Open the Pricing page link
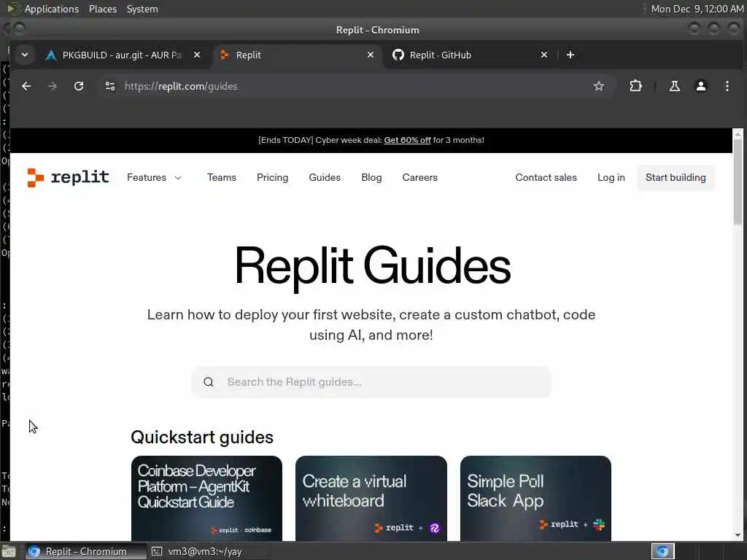The width and height of the screenshot is (747, 560). click(x=273, y=178)
